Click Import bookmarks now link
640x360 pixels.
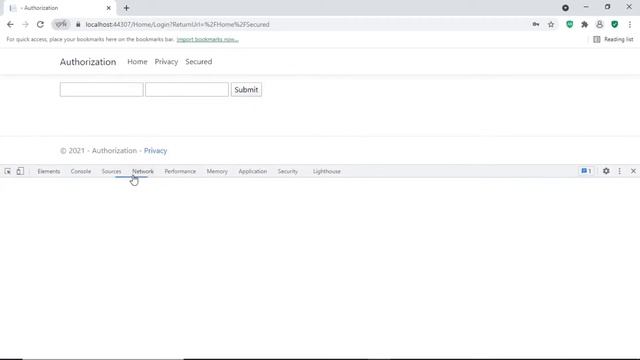[x=207, y=39]
